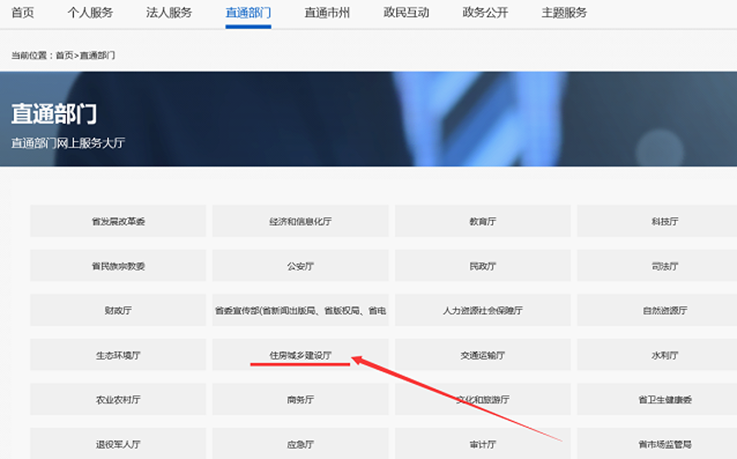Open the 农业农村厅 department
Viewport: 737px width, 459px height.
point(118,399)
